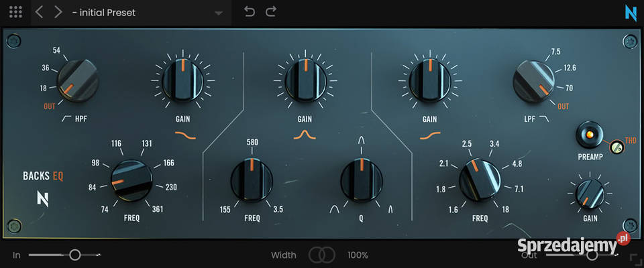
Task: Click the mid band FREQ knob
Action: (252, 181)
